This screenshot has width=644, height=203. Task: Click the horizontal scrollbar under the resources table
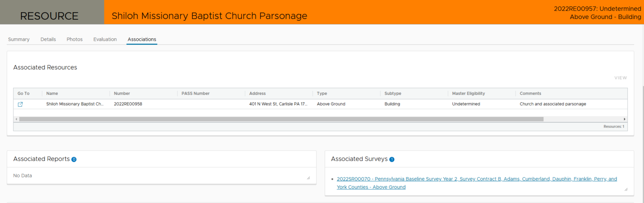pyautogui.click(x=281, y=119)
